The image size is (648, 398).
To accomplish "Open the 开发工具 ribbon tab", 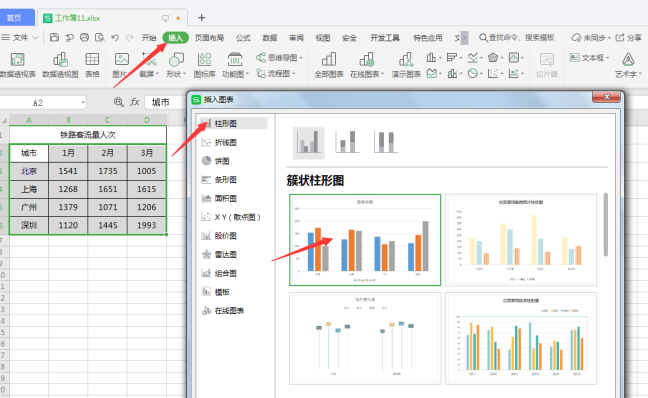I will 385,38.
